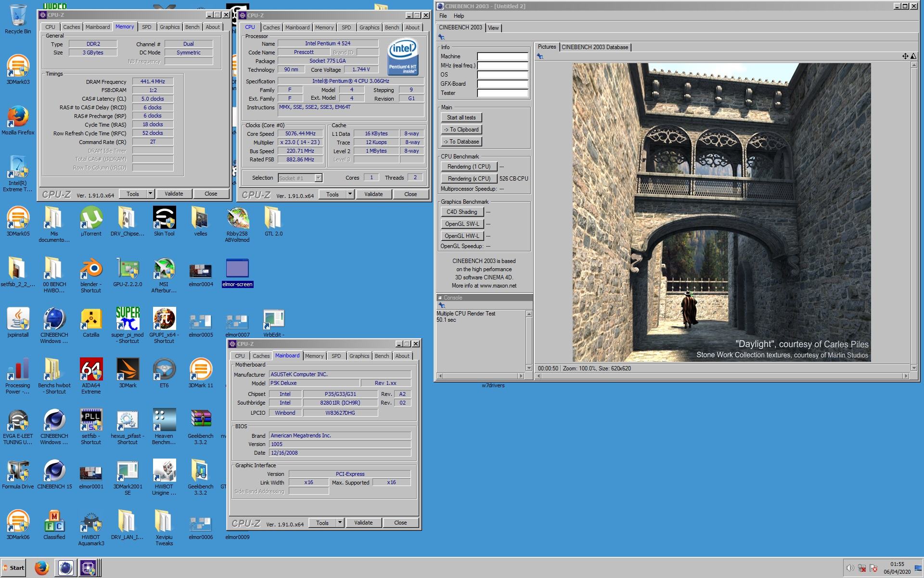Expand the Tools dropdown in Memory CPU-Z window

pyautogui.click(x=150, y=194)
